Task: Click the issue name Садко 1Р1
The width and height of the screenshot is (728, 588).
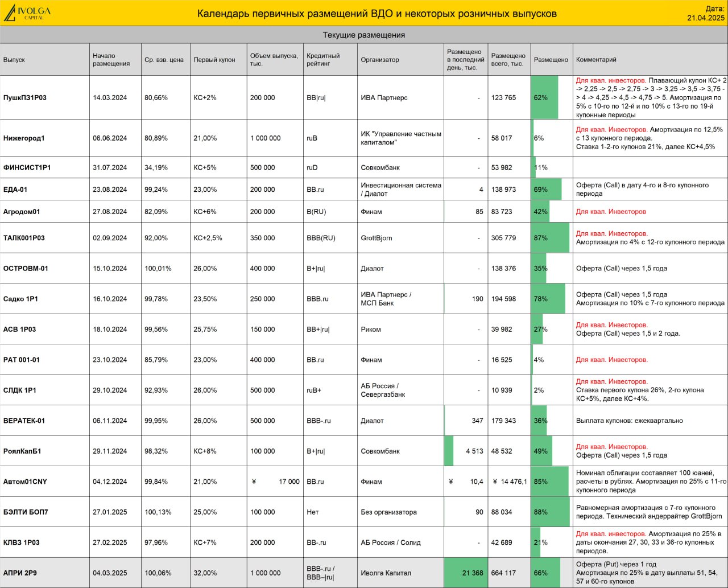Action: [x=20, y=299]
